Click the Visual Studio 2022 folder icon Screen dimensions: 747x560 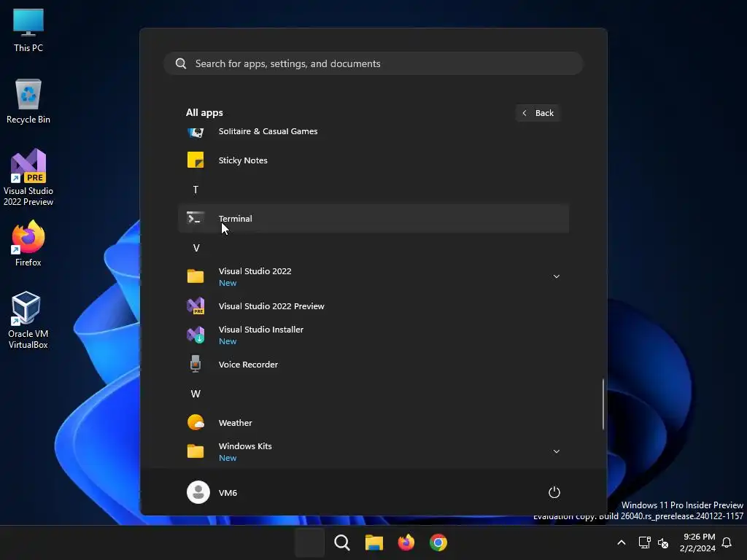(x=196, y=276)
